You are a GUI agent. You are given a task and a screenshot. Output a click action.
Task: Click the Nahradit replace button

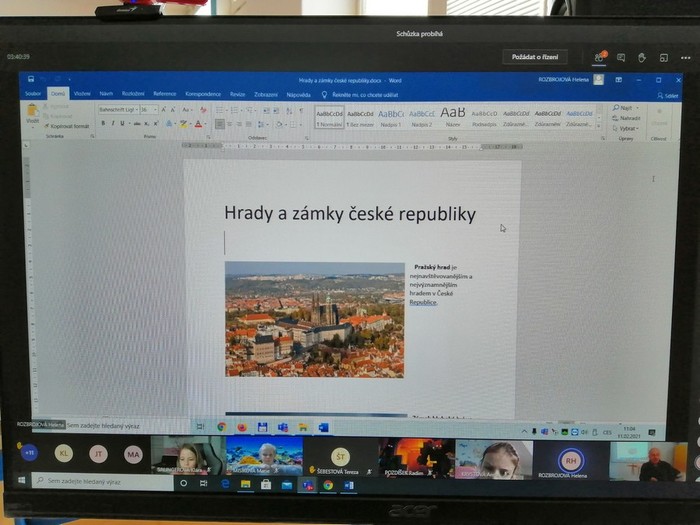tap(626, 118)
